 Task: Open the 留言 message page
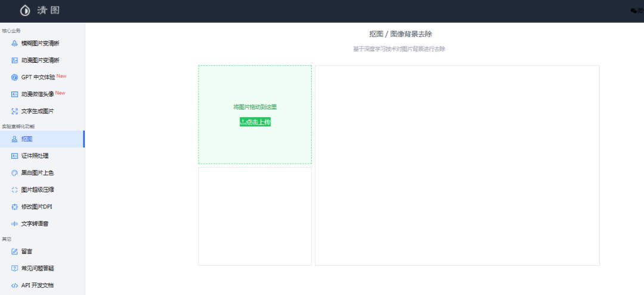pyautogui.click(x=27, y=251)
